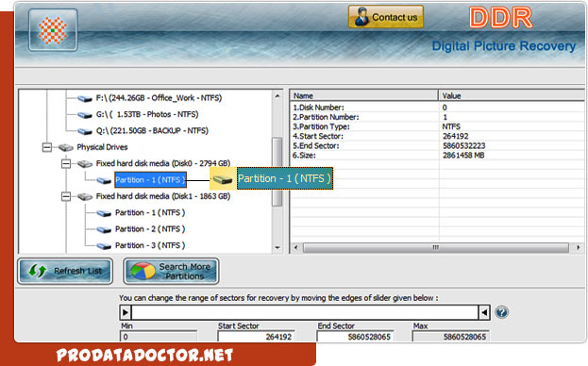
Task: Click the value 264192 in details table
Action: point(455,137)
